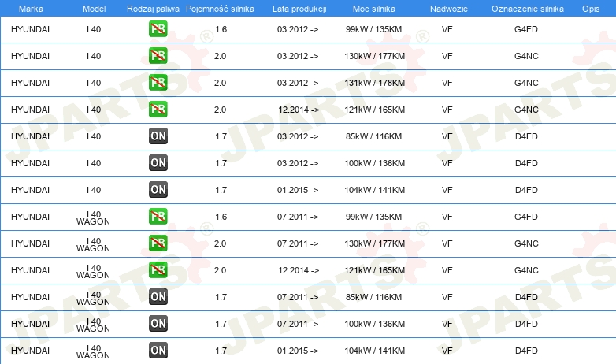Click the Model column header
616x364 pixels.
[x=94, y=9]
